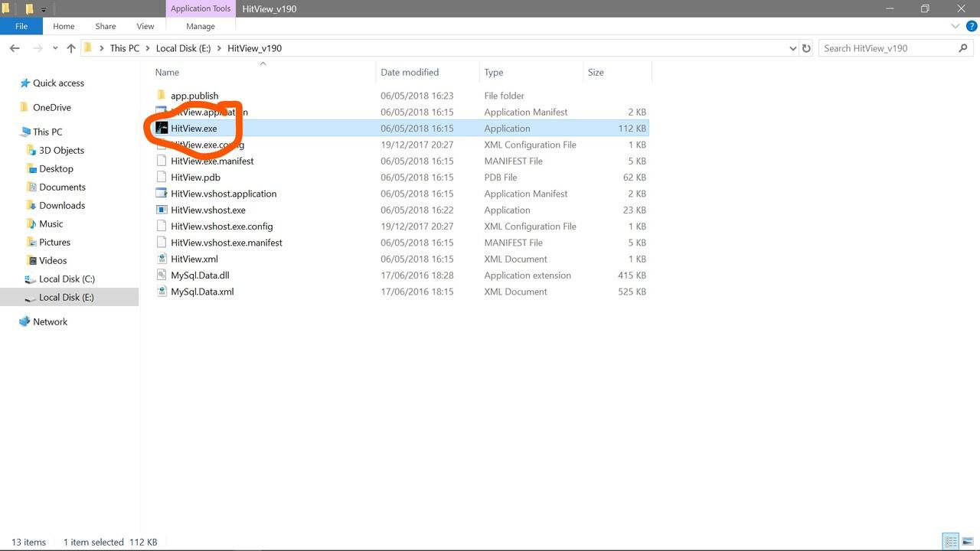Open the recent locations dropdown arrow
This screenshot has width=980, height=551.
pyautogui.click(x=55, y=48)
